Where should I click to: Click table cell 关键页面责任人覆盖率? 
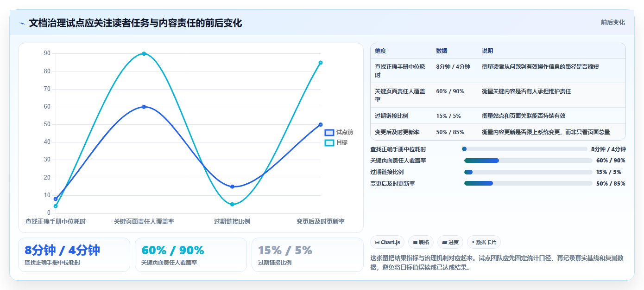tap(400, 95)
